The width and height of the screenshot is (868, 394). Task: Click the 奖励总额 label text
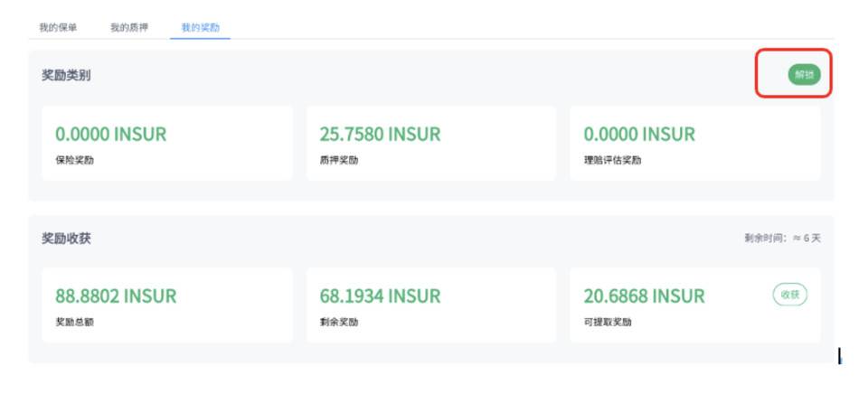(x=74, y=322)
